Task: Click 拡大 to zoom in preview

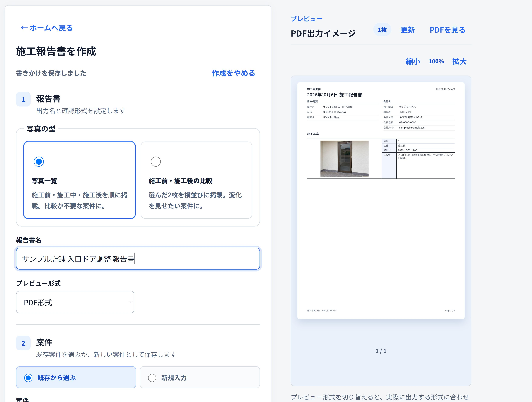Action: pos(459,61)
